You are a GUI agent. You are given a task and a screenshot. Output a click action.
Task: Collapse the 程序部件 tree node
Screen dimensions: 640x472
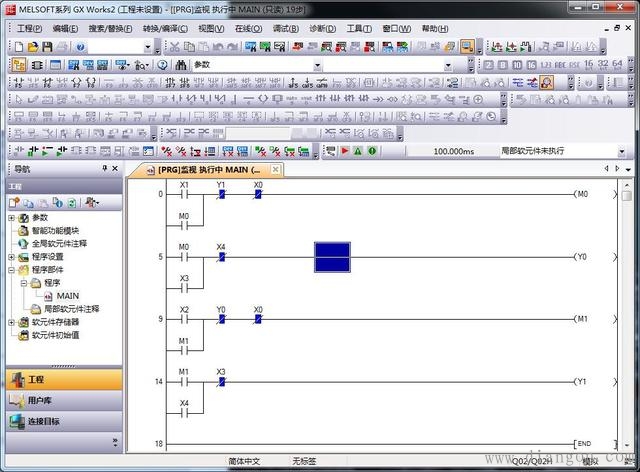pos(12,270)
